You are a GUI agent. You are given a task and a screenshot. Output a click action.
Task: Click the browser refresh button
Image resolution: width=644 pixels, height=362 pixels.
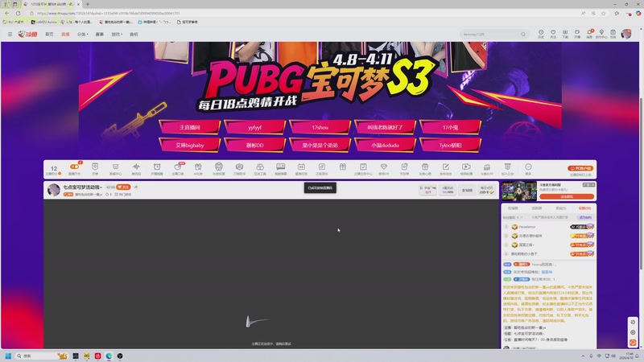(x=18, y=13)
